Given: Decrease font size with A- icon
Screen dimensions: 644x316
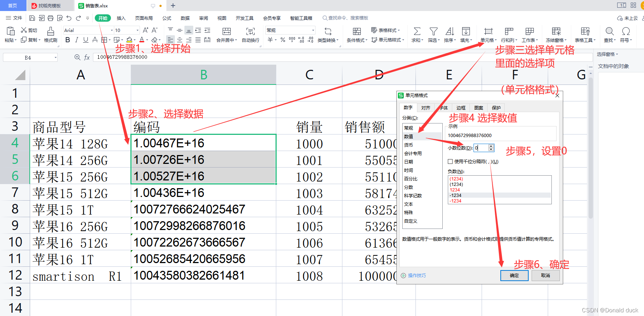Looking at the screenshot, I should tap(155, 30).
